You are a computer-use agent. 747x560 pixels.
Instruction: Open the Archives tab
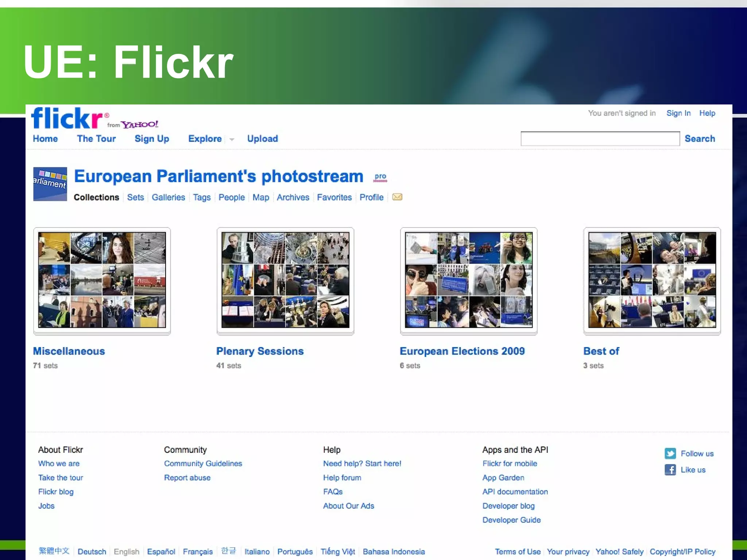tap(293, 197)
